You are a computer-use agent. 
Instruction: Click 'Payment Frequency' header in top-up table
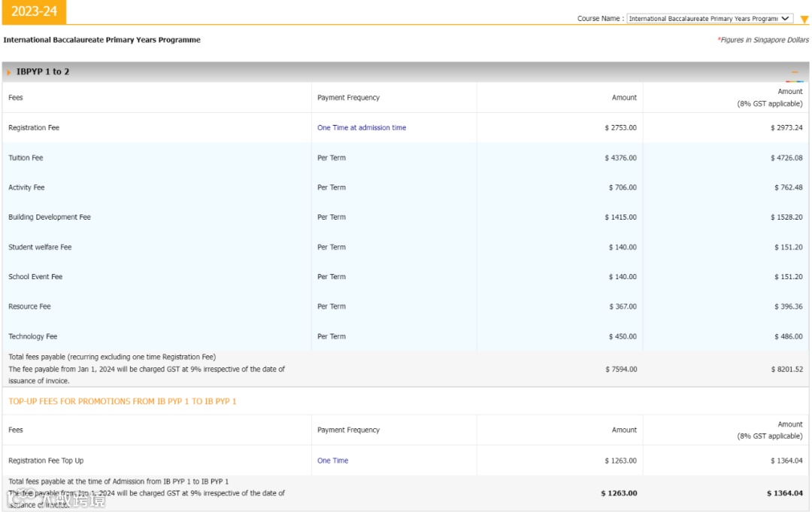pos(349,430)
